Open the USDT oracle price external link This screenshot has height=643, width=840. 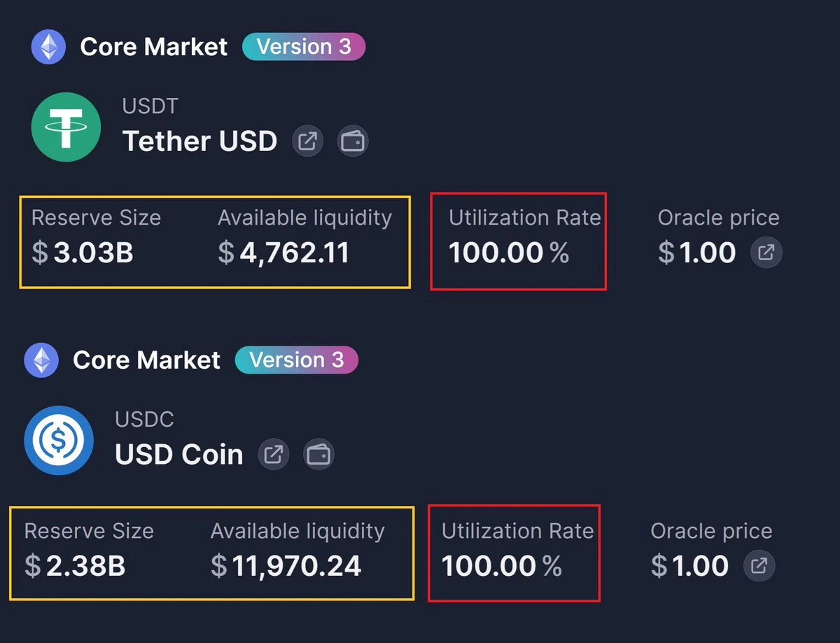(x=766, y=253)
